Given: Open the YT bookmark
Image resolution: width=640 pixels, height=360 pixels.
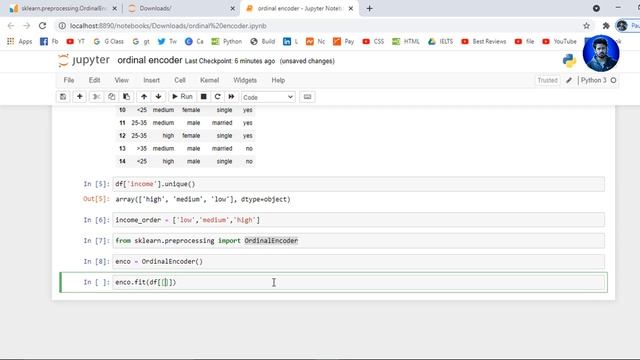Looking at the screenshot, I should (76, 41).
